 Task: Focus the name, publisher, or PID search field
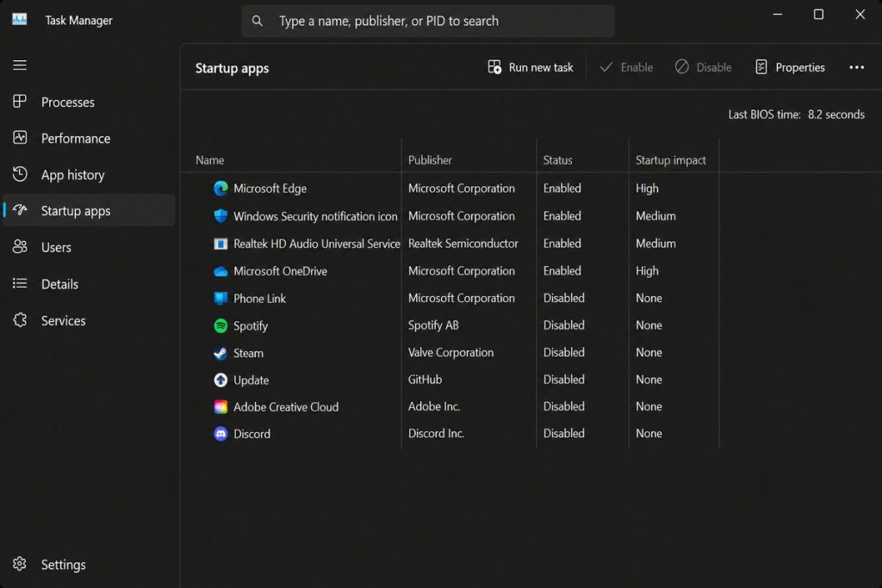click(428, 22)
